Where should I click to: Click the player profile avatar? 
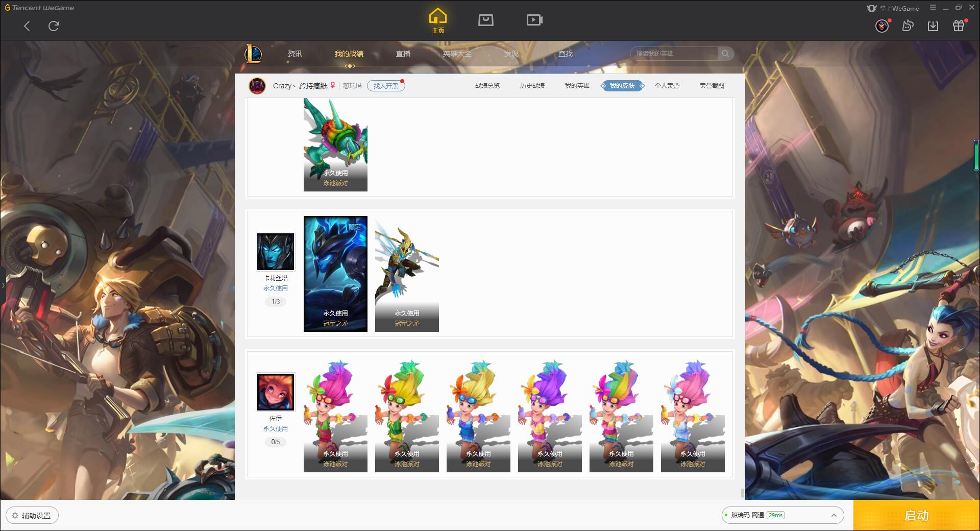pos(257,86)
